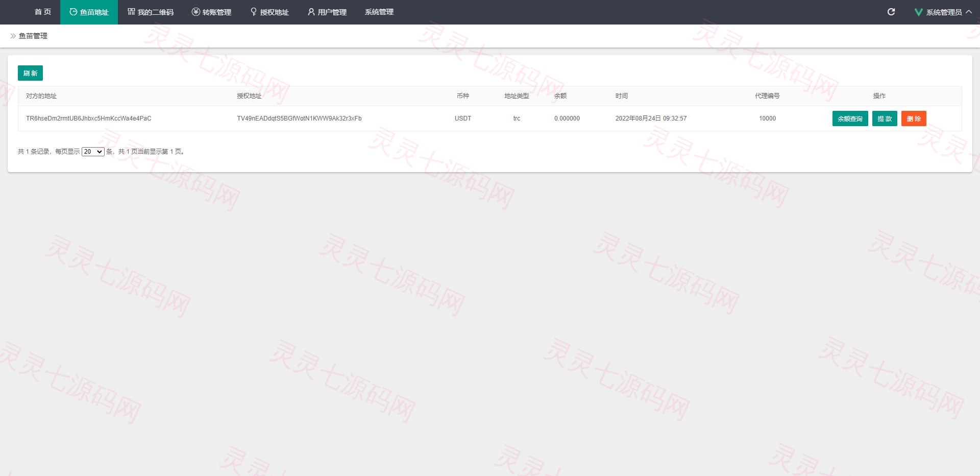This screenshot has width=980, height=476.
Task: Click 余额查询 for address TR6hse…
Action: point(850,118)
